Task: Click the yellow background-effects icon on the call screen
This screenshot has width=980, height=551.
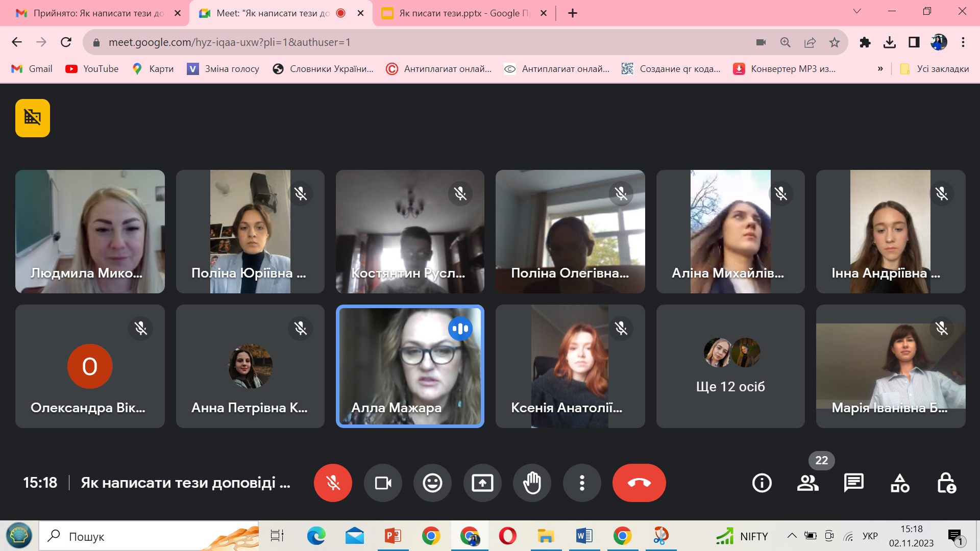Action: (33, 118)
